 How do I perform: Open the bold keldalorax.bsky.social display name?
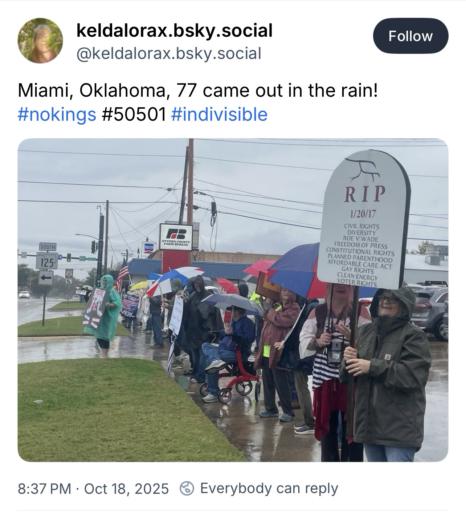(x=174, y=30)
